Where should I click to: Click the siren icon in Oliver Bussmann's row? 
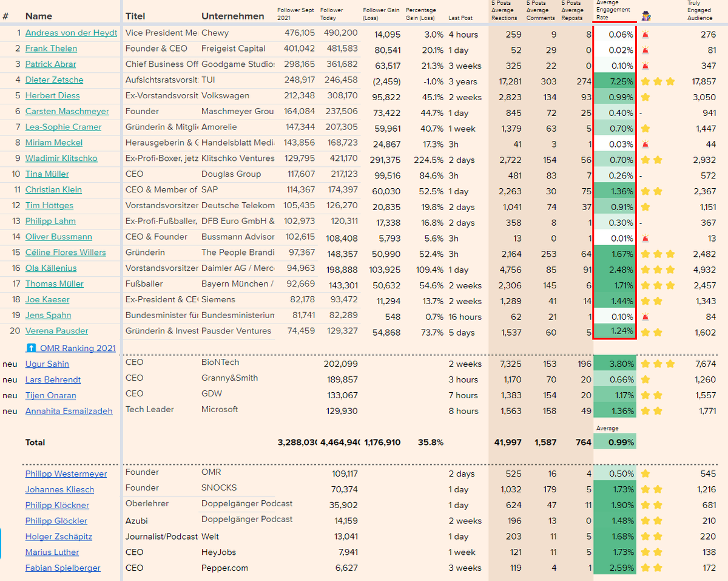click(644, 239)
